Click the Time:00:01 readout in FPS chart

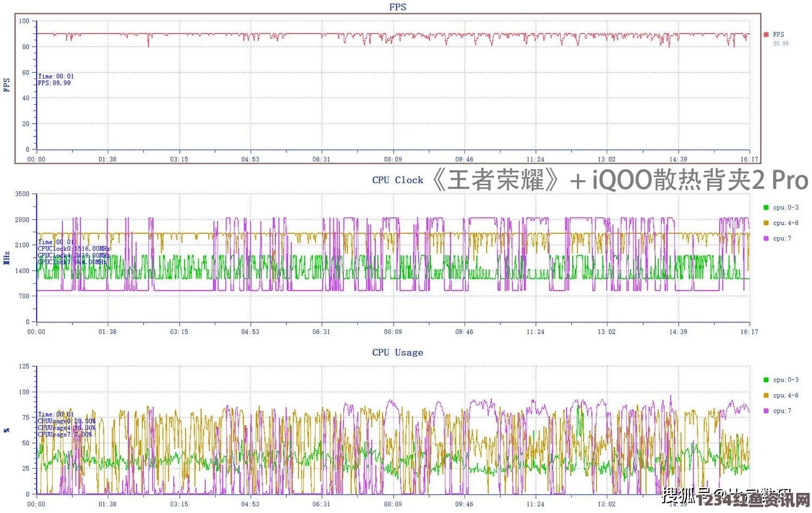(56, 76)
